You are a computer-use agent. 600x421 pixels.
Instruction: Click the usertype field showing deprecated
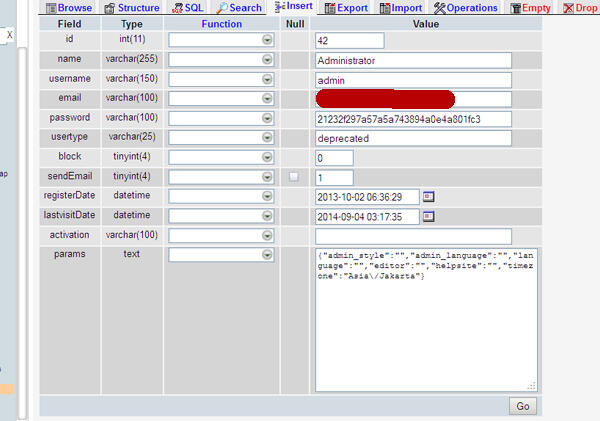tap(413, 139)
